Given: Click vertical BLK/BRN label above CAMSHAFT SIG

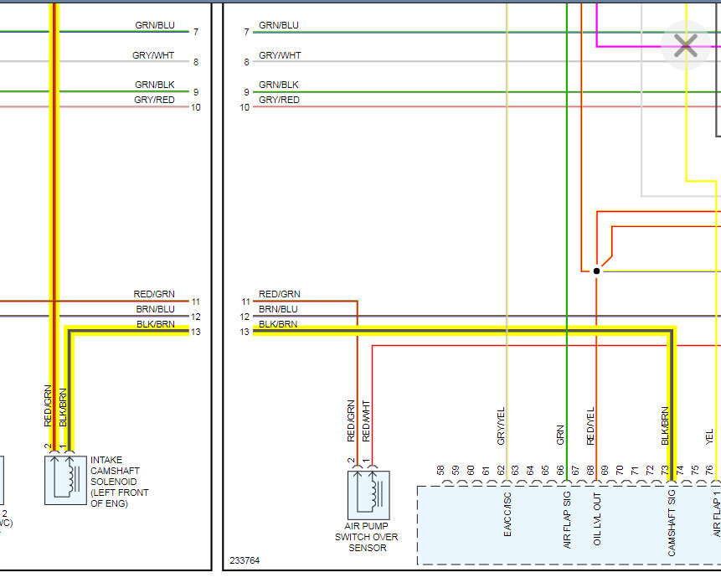Looking at the screenshot, I should coord(665,426).
